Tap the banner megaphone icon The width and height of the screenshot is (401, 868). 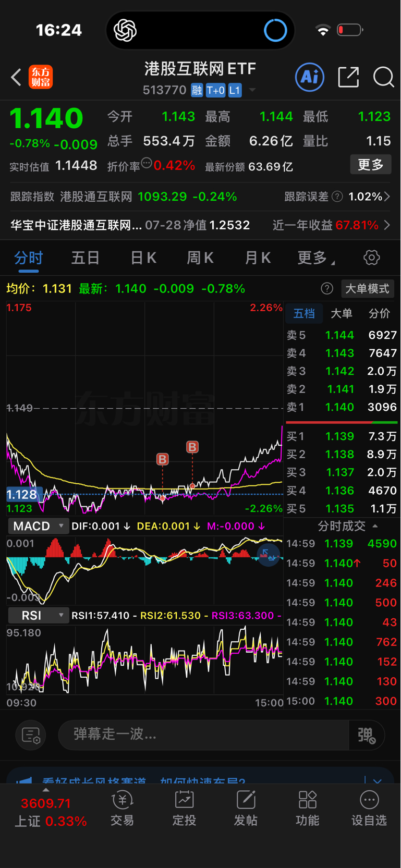pos(23,780)
